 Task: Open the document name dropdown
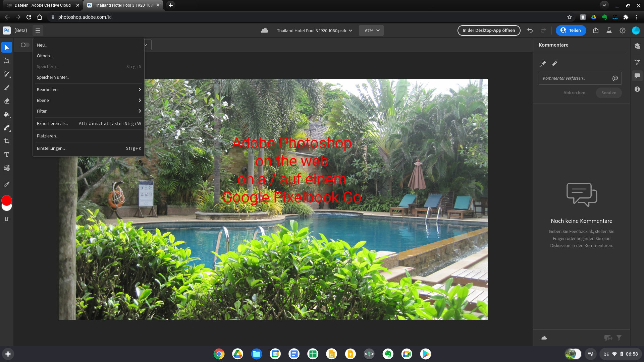[x=314, y=31]
